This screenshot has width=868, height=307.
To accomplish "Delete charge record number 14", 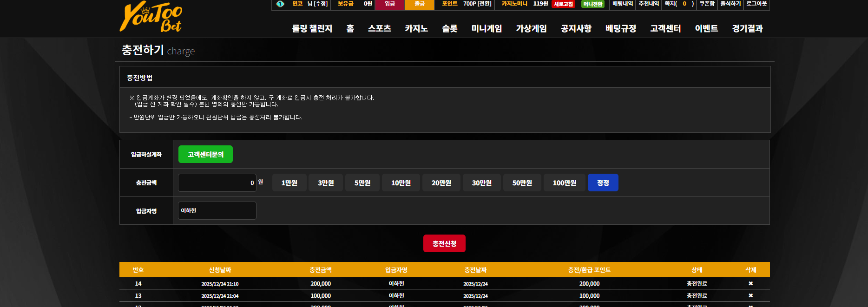I will point(750,283).
